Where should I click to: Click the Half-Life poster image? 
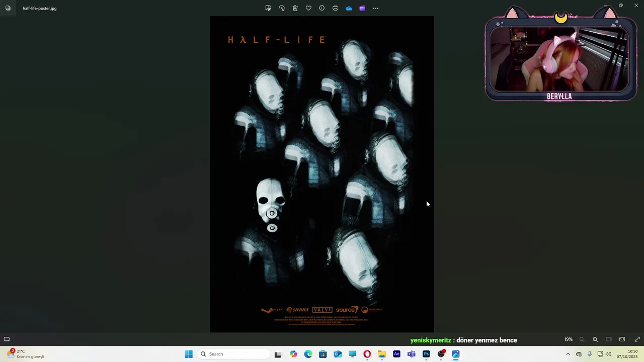pos(322,174)
